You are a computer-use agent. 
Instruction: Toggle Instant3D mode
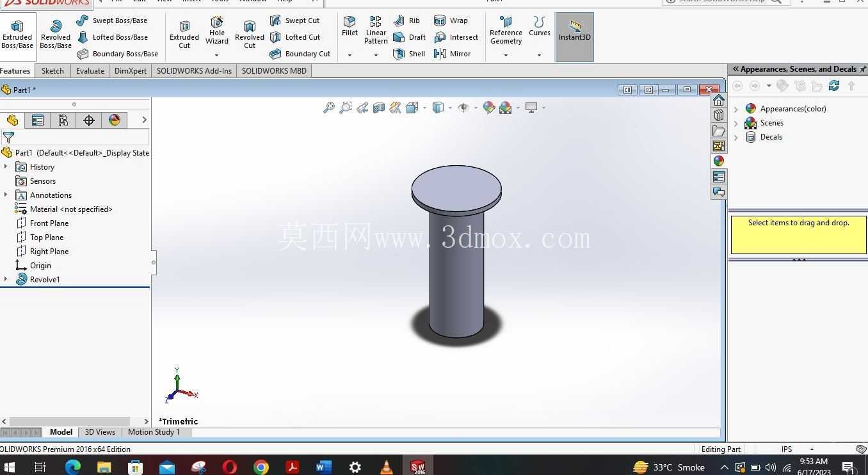coord(574,37)
